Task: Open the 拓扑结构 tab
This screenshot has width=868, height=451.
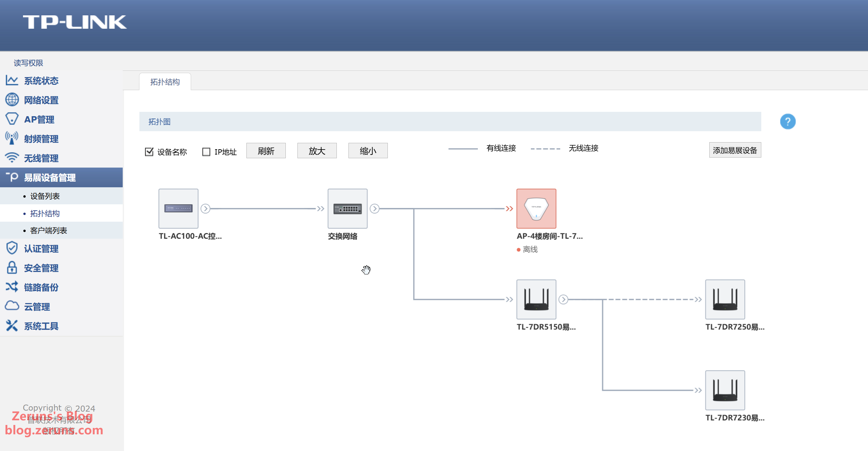Action: pos(165,82)
